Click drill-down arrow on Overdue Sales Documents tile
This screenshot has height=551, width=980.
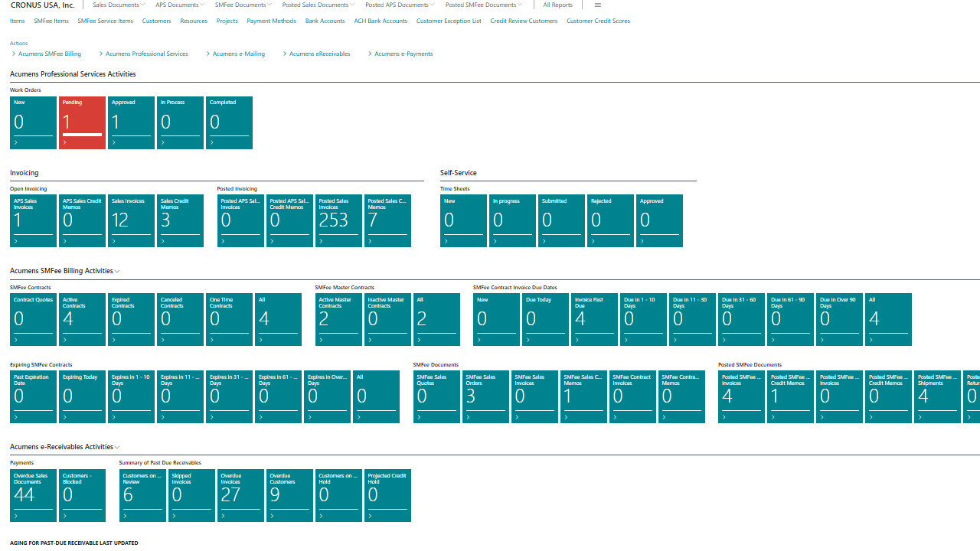pos(16,514)
